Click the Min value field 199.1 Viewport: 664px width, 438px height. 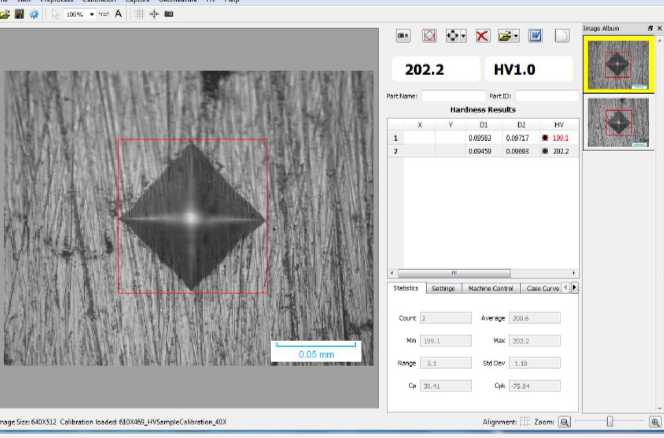coord(445,341)
